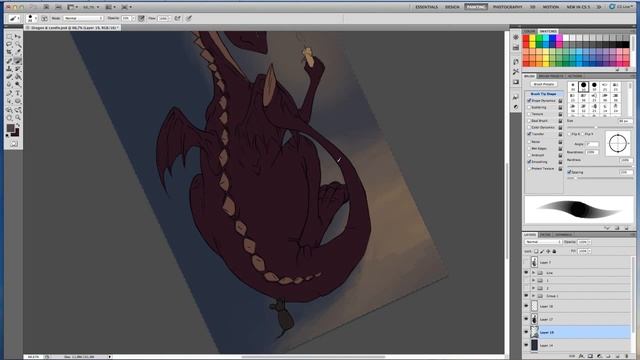The image size is (640, 360).
Task: Select the Pen tool in the toolbox
Action: coord(9,93)
